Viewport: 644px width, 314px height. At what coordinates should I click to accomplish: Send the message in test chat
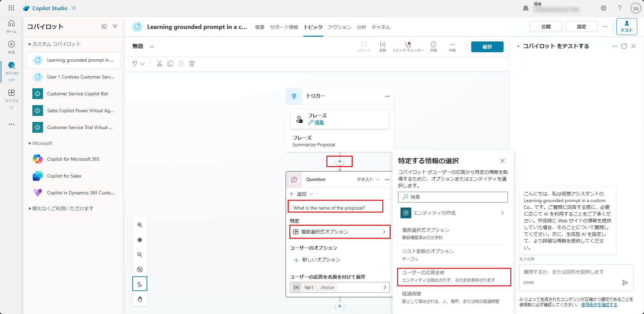(625, 283)
